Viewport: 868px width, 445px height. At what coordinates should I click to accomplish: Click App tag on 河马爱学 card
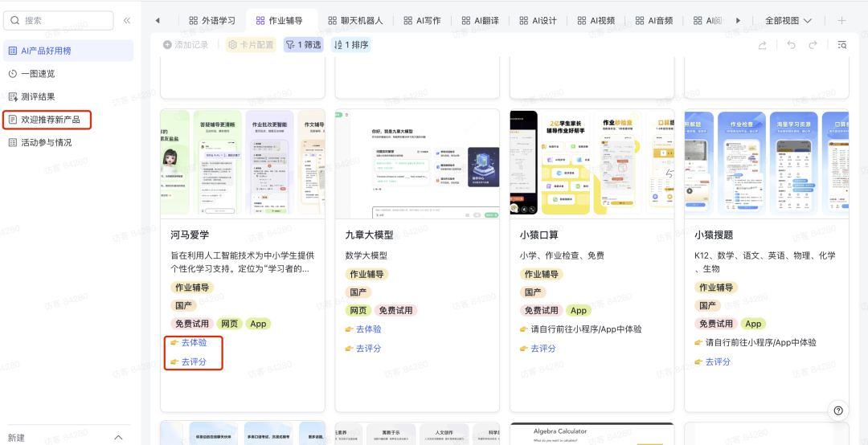258,324
